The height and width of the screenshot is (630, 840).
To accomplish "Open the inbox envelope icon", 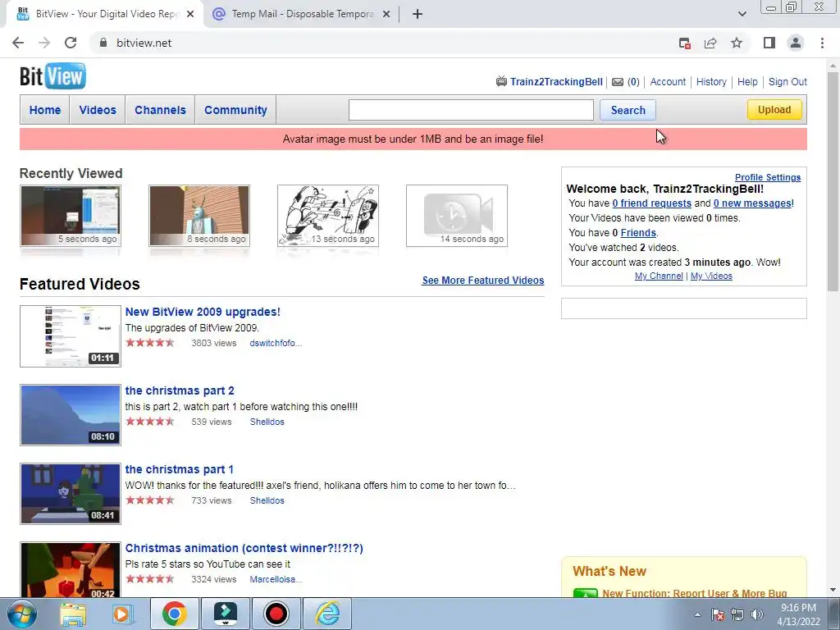I will pos(618,82).
